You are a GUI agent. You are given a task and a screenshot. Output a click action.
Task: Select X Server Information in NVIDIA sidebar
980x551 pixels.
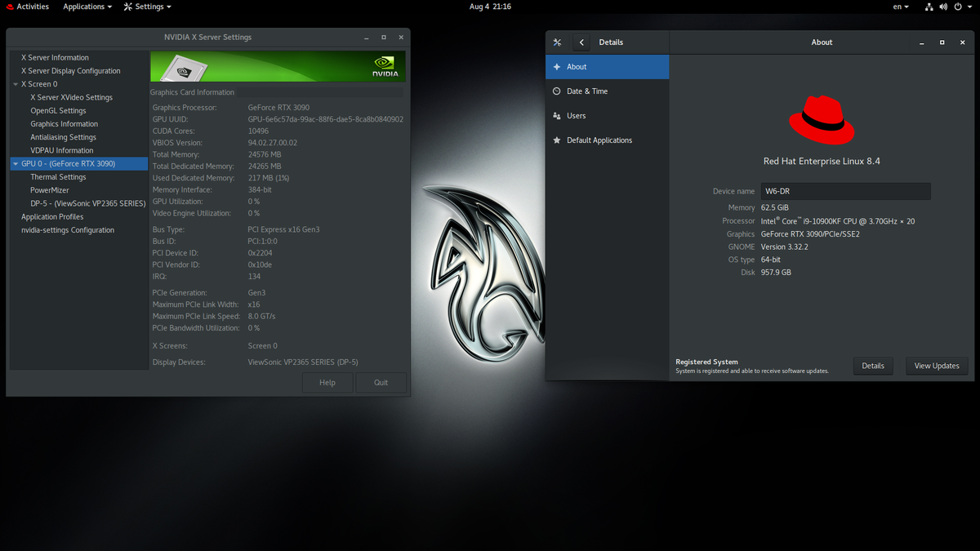pos(55,58)
